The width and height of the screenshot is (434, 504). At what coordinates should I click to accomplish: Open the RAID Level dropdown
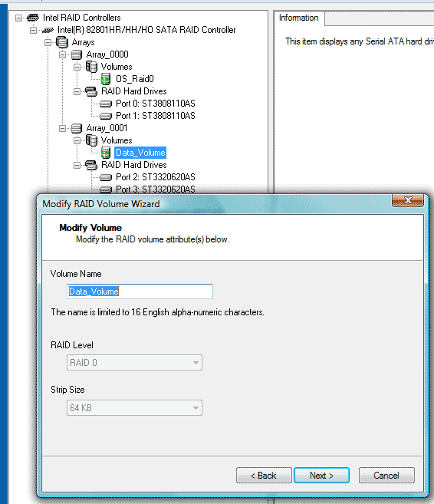pos(134,363)
